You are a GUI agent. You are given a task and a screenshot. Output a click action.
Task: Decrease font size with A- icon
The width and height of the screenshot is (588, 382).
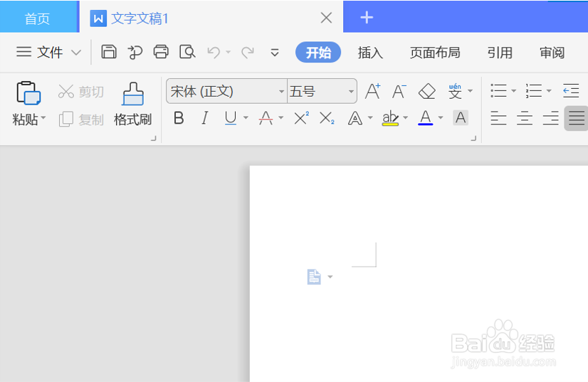pos(399,91)
